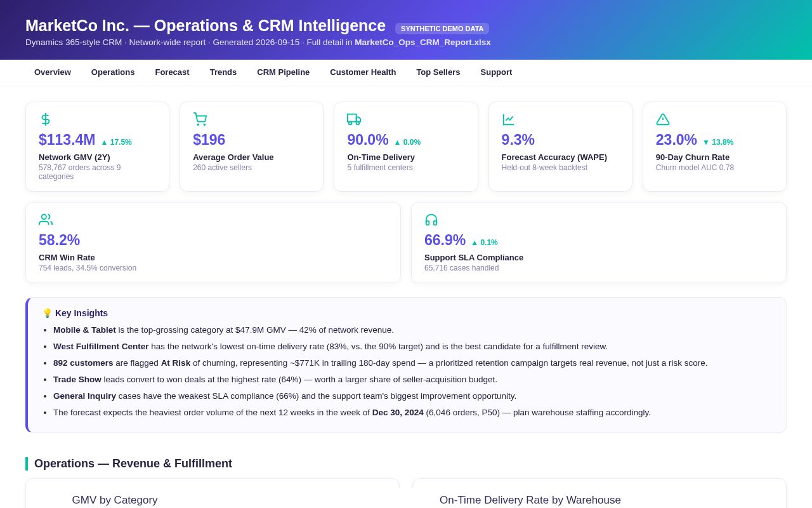This screenshot has width=812, height=508.
Task: Click the 'General Inquiry' insight text
Action: (85, 396)
